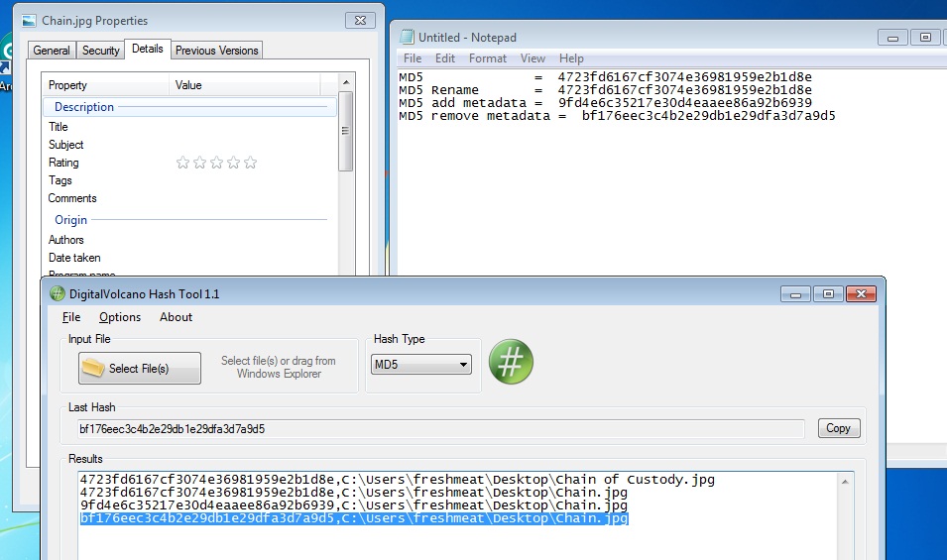This screenshot has height=560, width=947.
Task: Click the second 4723fd61 Chain.jpg result line
Action: [x=354, y=493]
